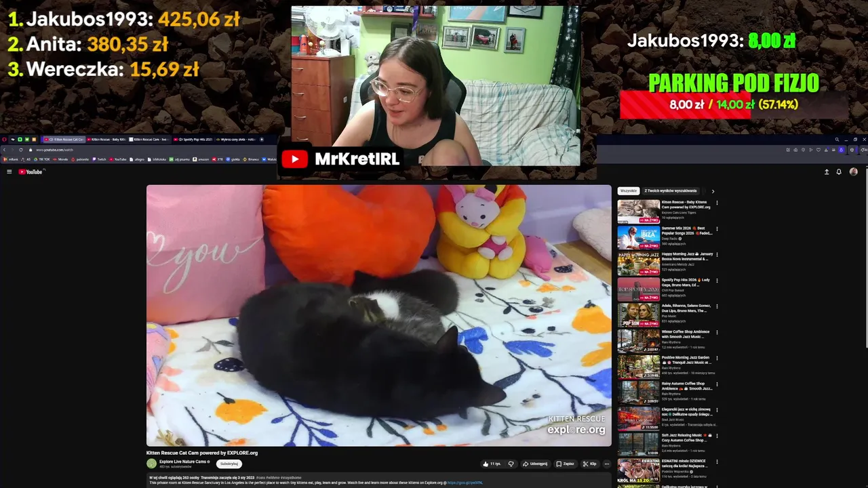
Task: Open Kitten Rescue Baby Kittens Cam thumbnail
Action: tap(638, 211)
